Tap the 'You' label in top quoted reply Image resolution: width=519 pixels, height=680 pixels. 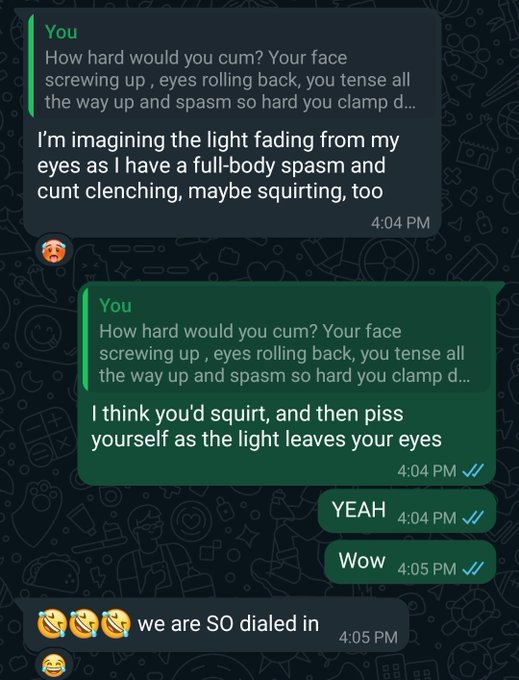tap(61, 32)
